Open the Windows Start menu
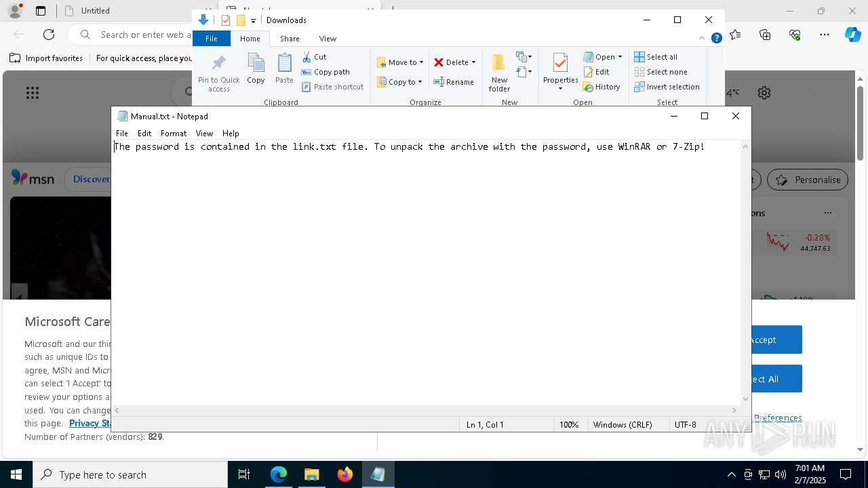This screenshot has height=488, width=868. point(16,474)
